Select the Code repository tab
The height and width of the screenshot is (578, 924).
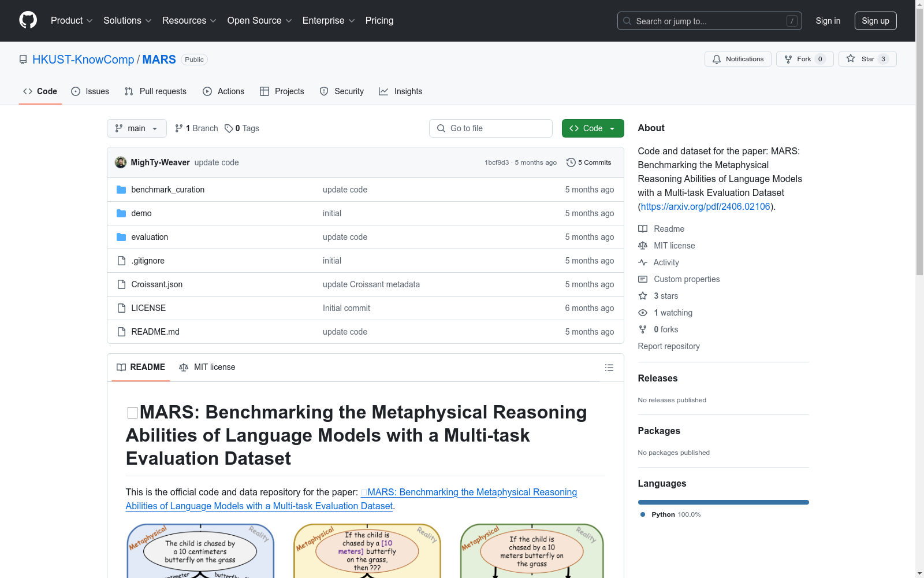click(x=40, y=91)
